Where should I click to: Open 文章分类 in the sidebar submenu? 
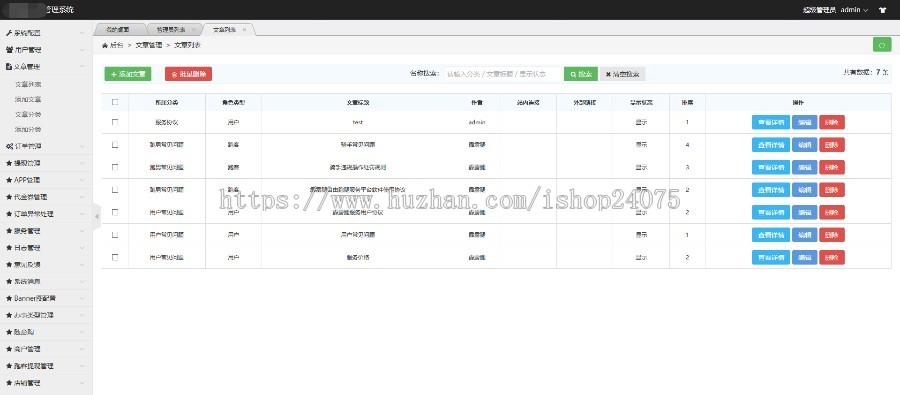point(28,114)
